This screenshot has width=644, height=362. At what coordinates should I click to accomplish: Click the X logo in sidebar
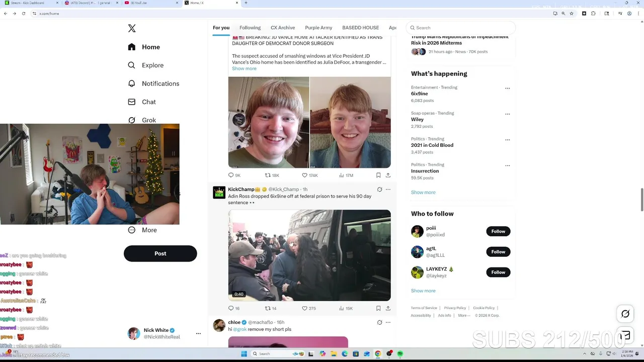click(132, 28)
